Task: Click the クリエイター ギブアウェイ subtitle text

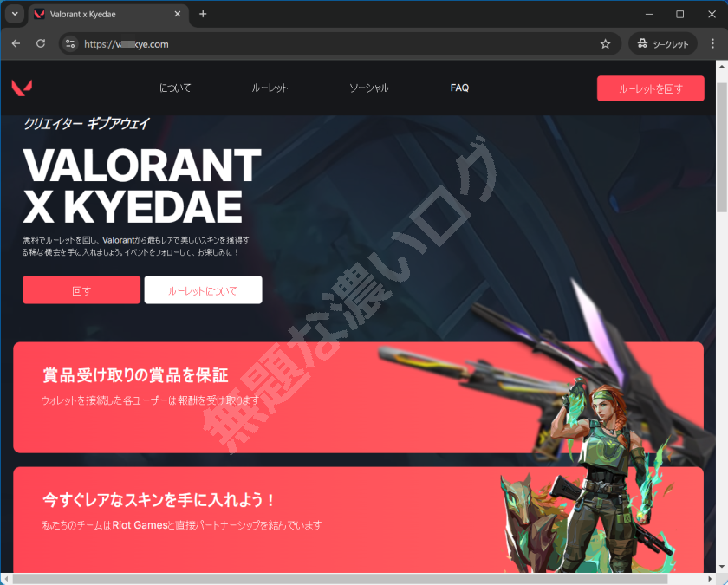Action: click(x=87, y=124)
